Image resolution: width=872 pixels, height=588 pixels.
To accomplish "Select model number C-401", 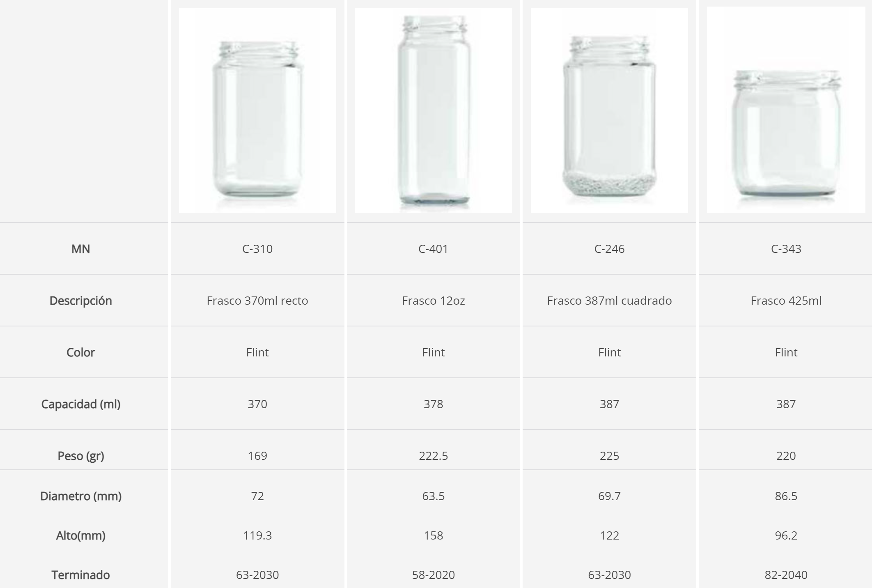I will click(433, 249).
